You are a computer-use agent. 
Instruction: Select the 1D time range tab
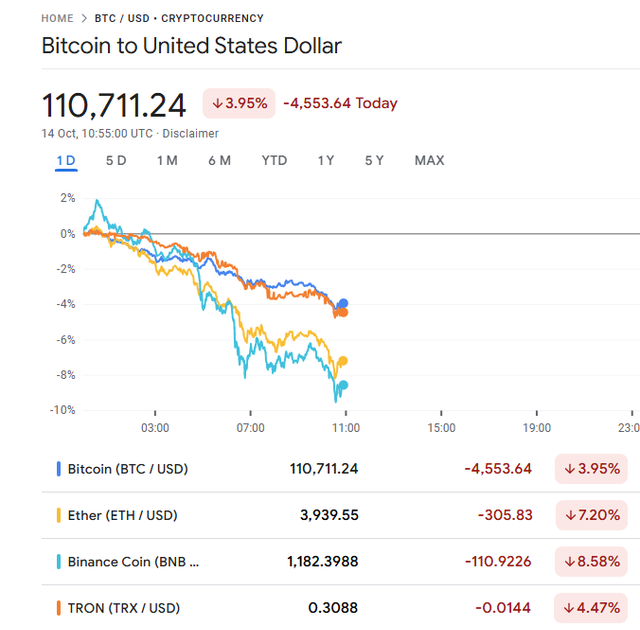pyautogui.click(x=66, y=160)
